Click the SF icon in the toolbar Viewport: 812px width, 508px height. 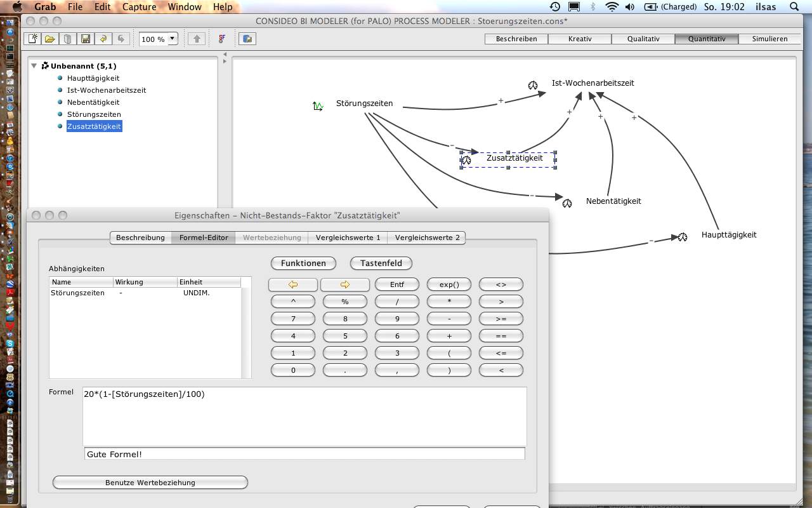point(222,39)
